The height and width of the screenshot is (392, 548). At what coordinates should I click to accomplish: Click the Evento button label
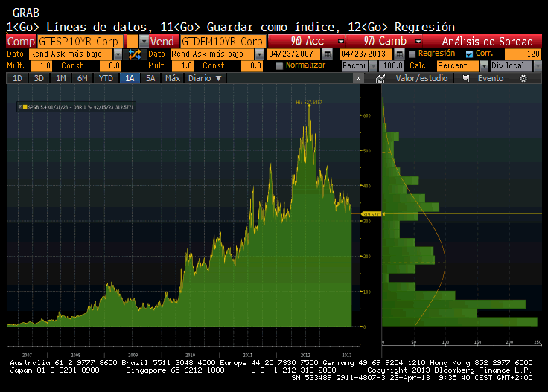[491, 79]
